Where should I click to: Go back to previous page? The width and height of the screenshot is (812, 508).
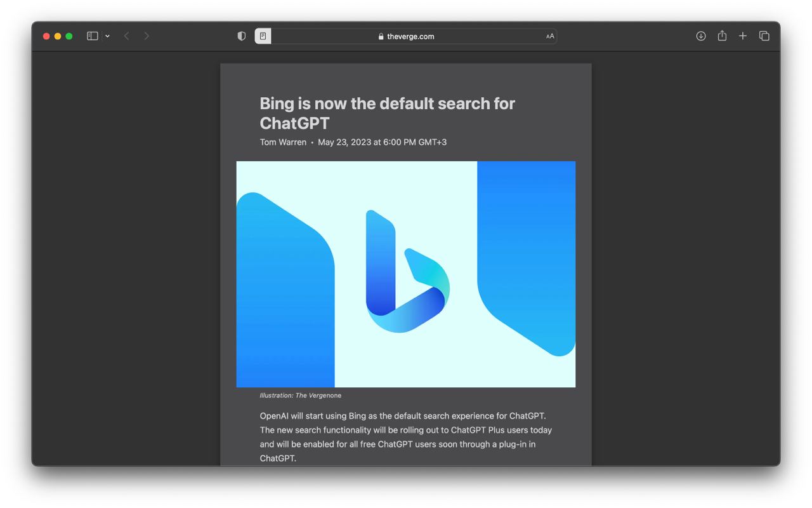click(126, 36)
